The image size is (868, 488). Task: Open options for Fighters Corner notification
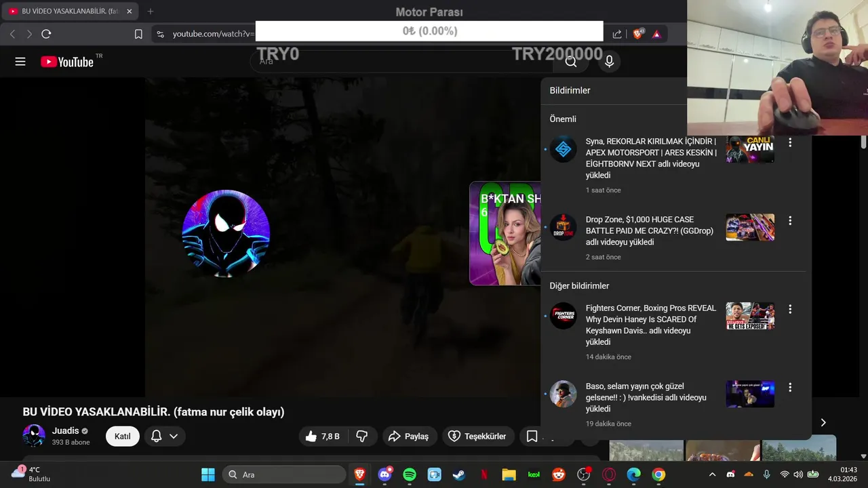coord(790,309)
